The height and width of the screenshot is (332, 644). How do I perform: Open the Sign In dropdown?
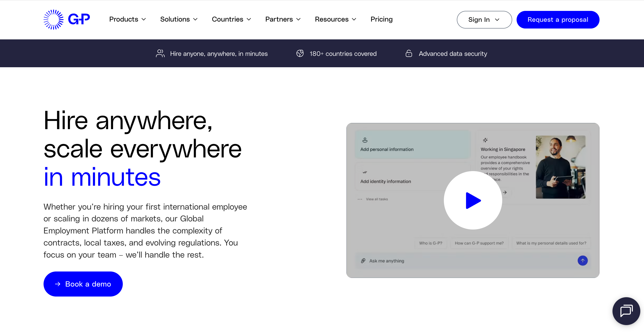(x=484, y=19)
